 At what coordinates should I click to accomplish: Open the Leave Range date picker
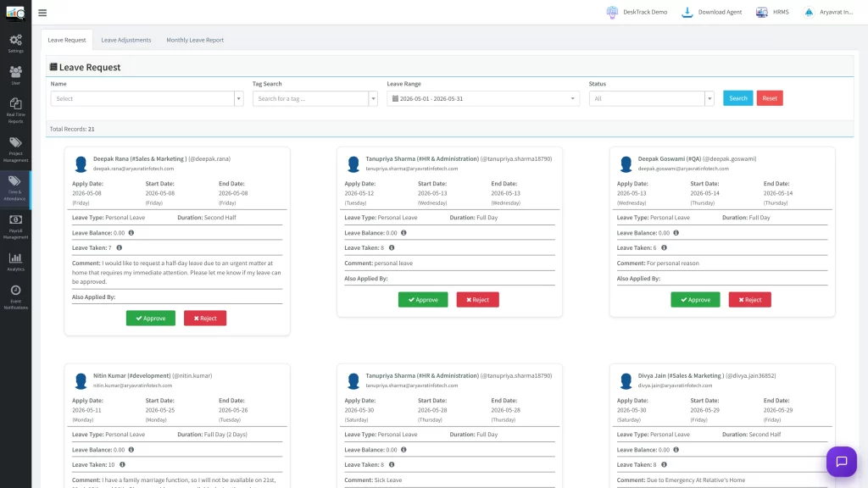tap(483, 98)
